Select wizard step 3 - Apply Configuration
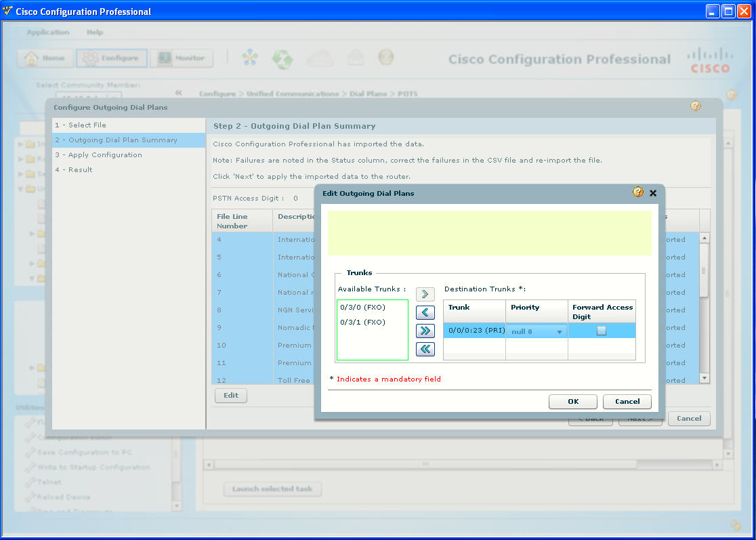 (129, 154)
